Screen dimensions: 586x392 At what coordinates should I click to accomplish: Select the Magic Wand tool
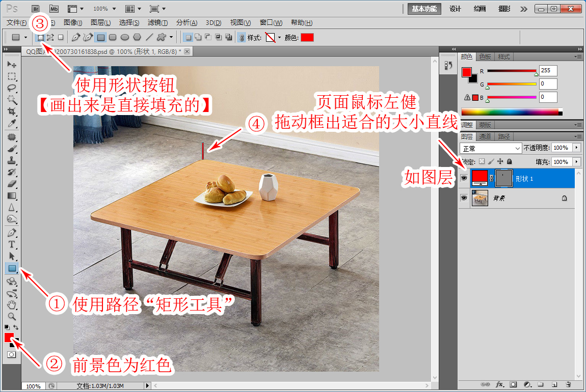tap(12, 100)
